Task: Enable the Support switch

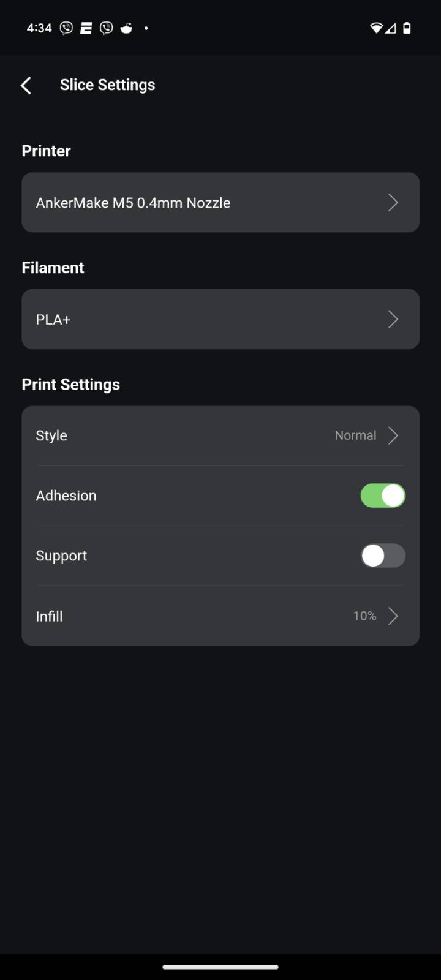Action: coord(383,556)
